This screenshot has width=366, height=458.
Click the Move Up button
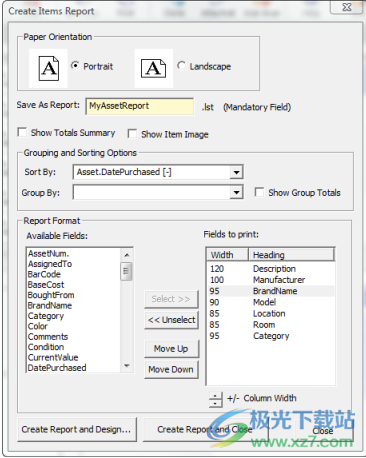[171, 349]
